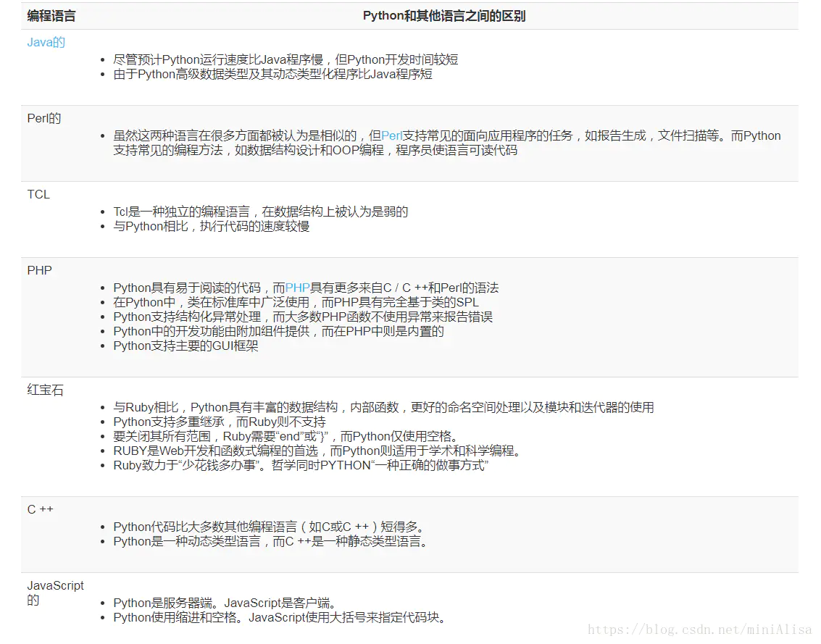Click bullet about PHP完全基于类的SPL
Viewport: 821px width, 644px height.
tap(296, 302)
